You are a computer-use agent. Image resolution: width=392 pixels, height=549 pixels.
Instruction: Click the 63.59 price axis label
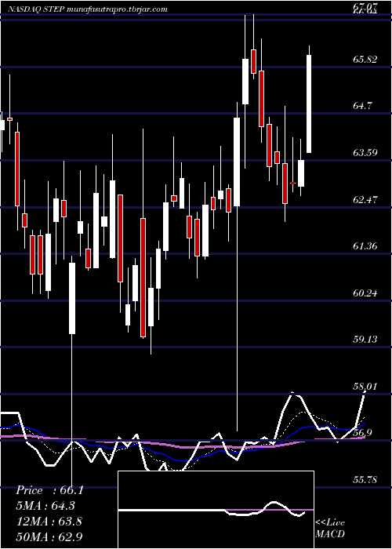click(365, 153)
